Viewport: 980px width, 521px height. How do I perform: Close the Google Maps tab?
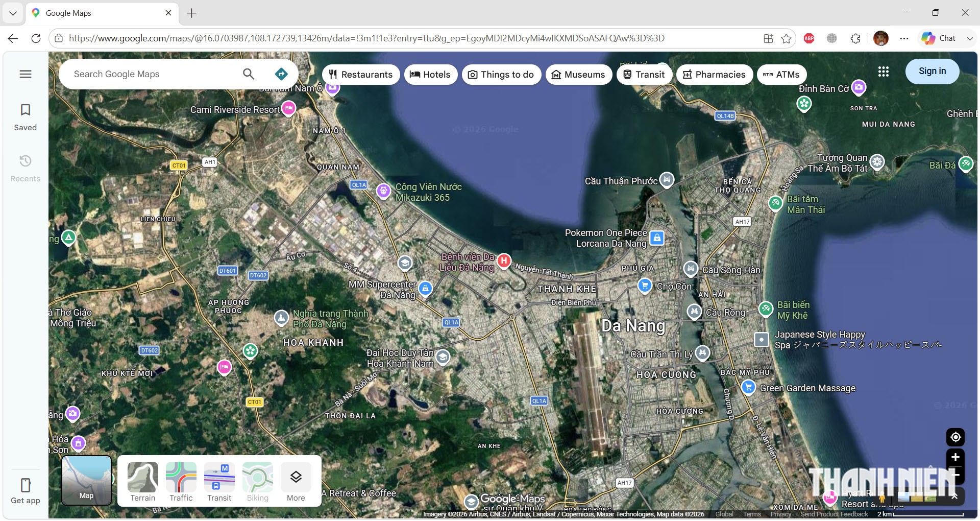pos(168,13)
